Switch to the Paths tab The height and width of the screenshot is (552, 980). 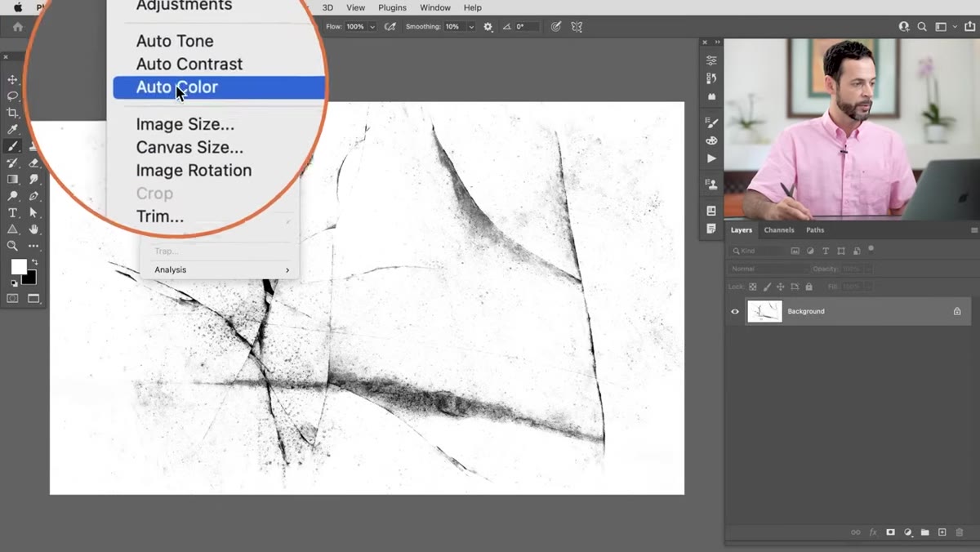tap(815, 230)
